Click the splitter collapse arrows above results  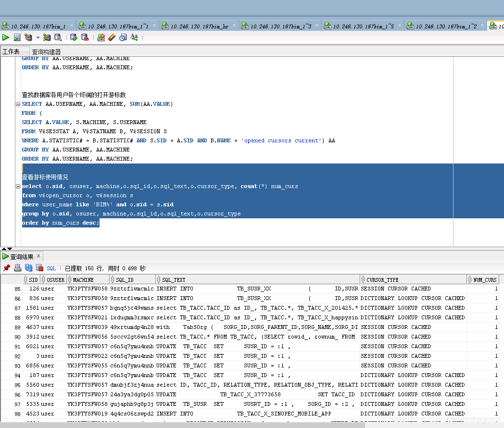pos(7,249)
